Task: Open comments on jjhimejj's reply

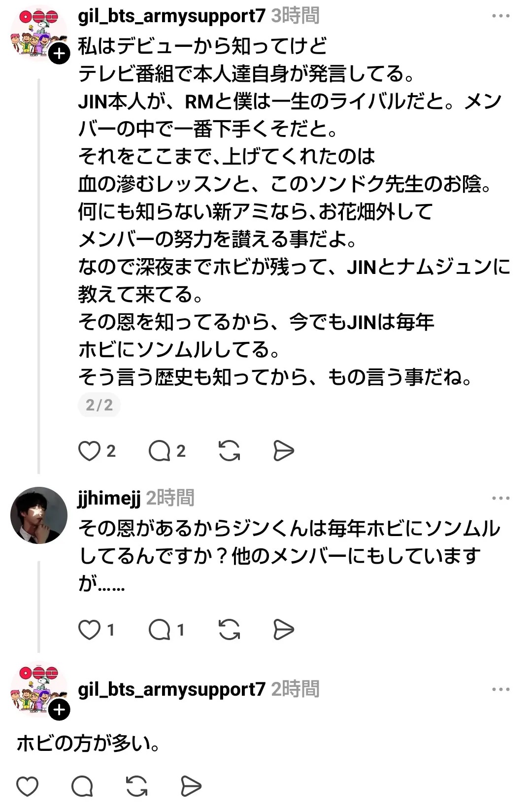Action: click(159, 630)
